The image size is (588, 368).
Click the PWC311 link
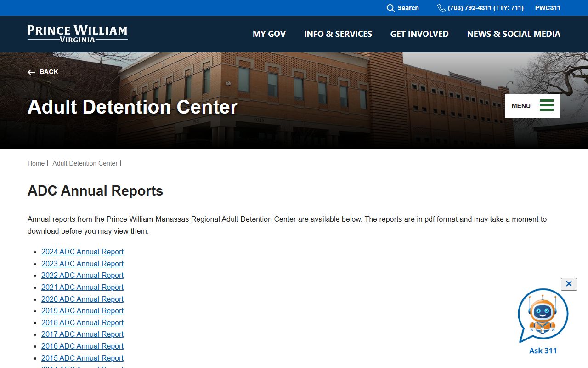point(548,8)
